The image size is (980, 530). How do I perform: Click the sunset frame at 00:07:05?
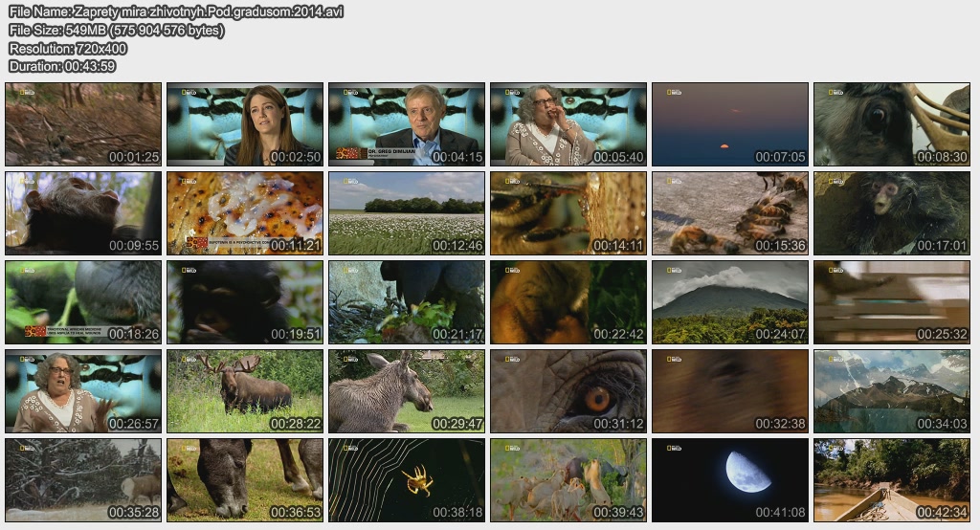(730, 123)
